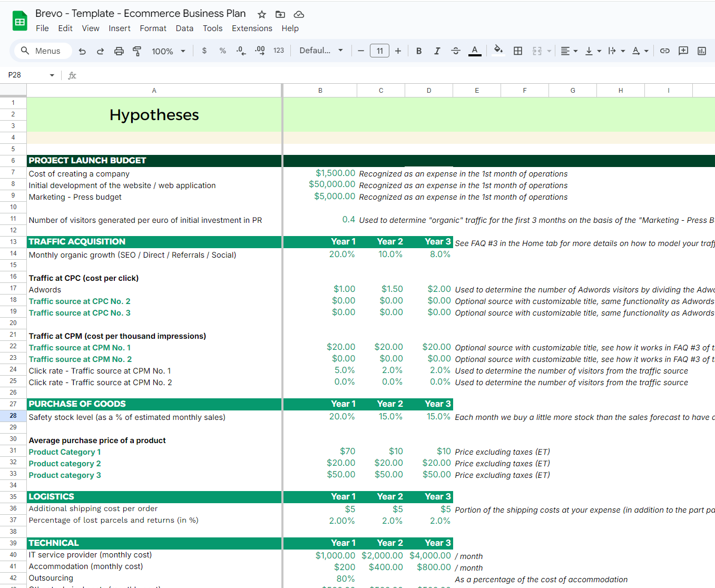Insert a link

(665, 51)
